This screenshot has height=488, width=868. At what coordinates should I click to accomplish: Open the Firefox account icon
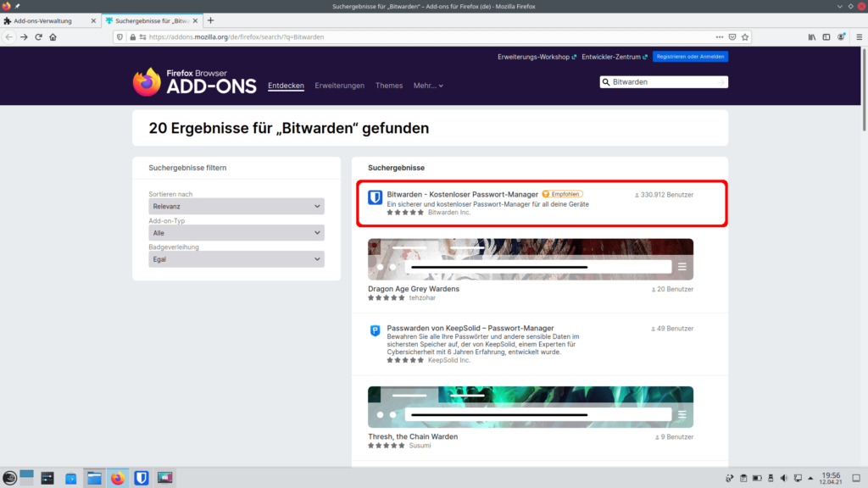pyautogui.click(x=841, y=37)
